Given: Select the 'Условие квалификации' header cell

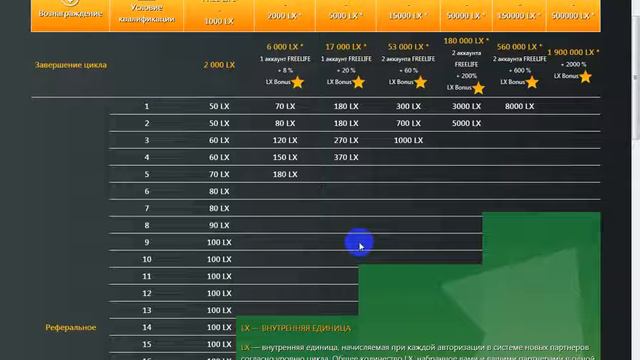Looking at the screenshot, I should 146,15.
